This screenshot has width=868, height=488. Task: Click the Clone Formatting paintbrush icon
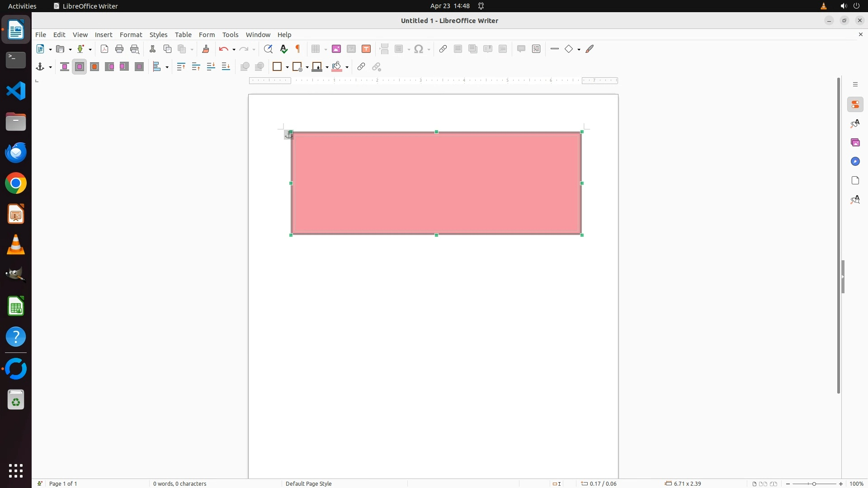[x=206, y=49]
